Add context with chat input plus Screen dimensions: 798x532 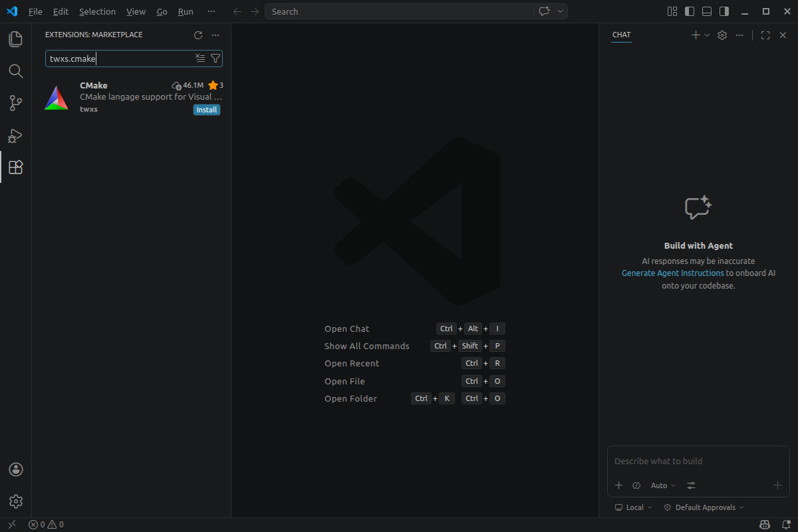[618, 485]
